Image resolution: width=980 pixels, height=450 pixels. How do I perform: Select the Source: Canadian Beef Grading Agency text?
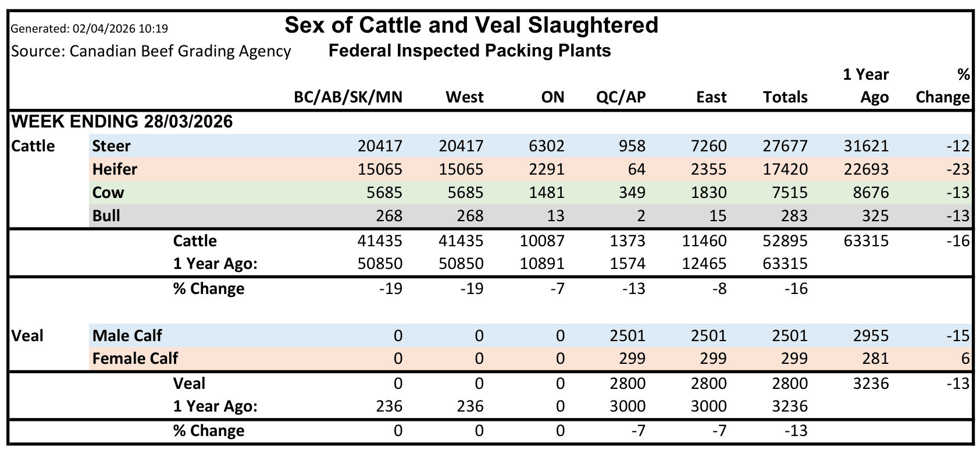151,51
